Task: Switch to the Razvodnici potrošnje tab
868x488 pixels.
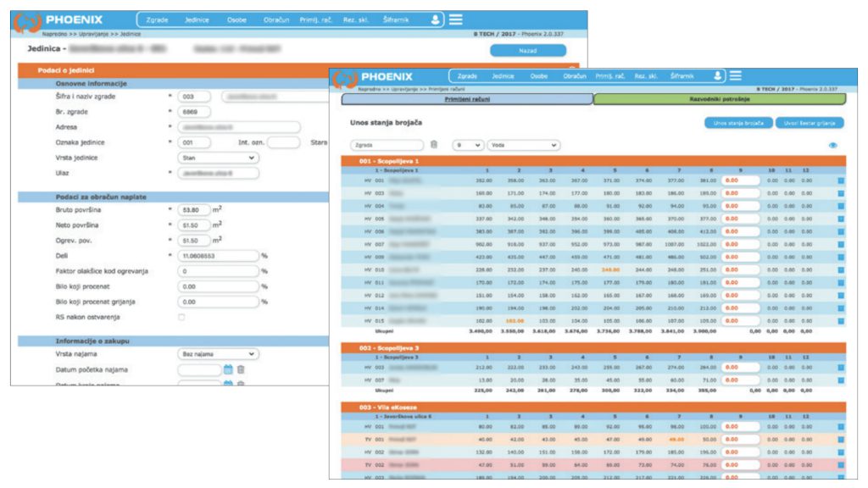Action: (719, 99)
